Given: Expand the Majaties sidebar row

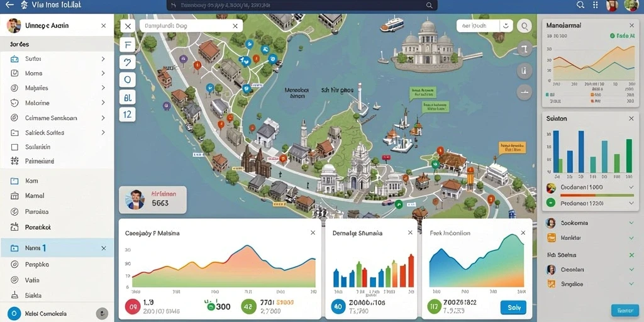Looking at the screenshot, I should coord(103,88).
